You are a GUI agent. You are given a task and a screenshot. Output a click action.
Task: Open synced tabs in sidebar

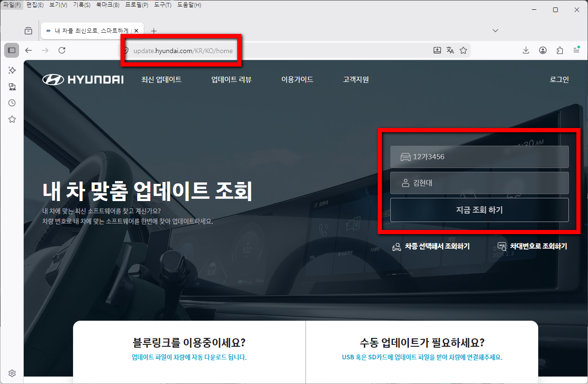pyautogui.click(x=12, y=87)
